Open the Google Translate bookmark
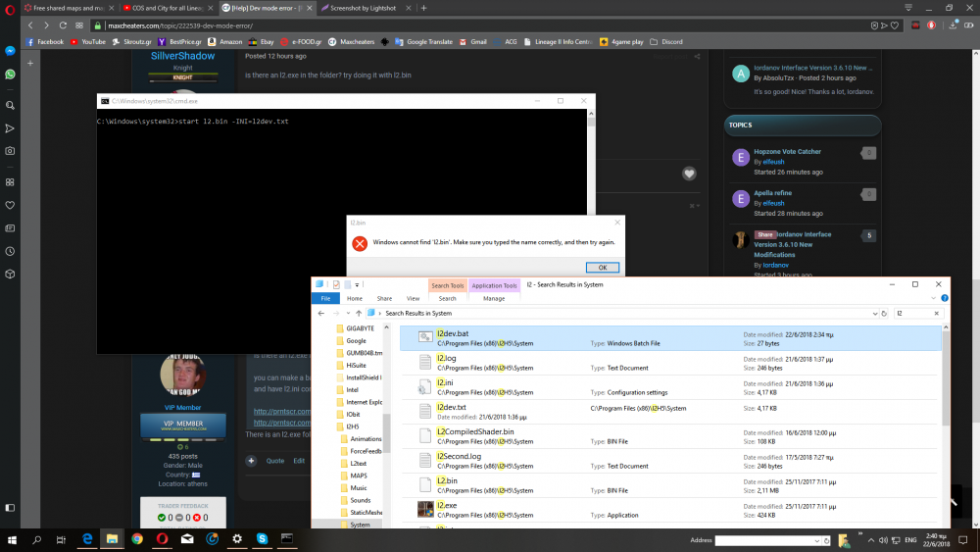 coord(423,42)
